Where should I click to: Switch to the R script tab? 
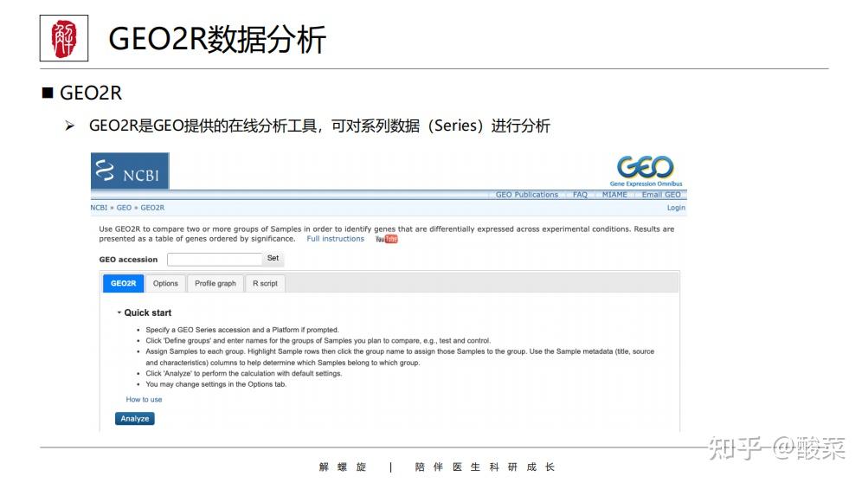(265, 284)
